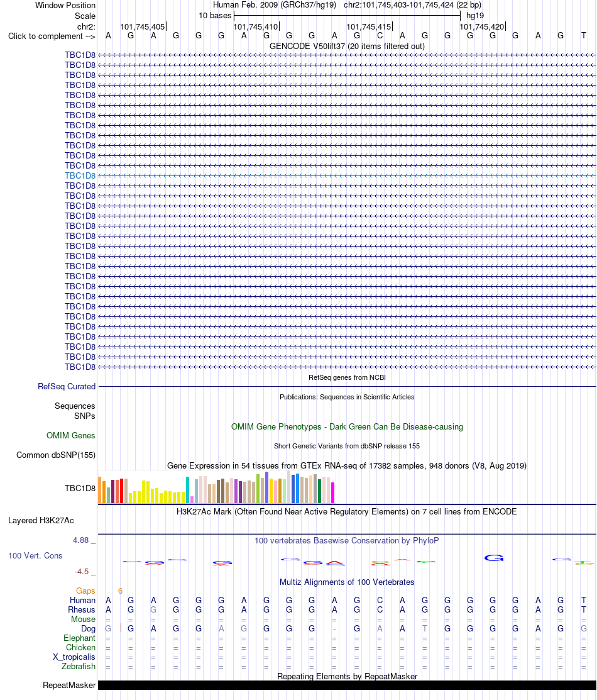Screen dimensions: 597x700
Task: Click the chr2:101,745,403-101,745,424 (22 bp) position text
Action: tap(412, 5)
